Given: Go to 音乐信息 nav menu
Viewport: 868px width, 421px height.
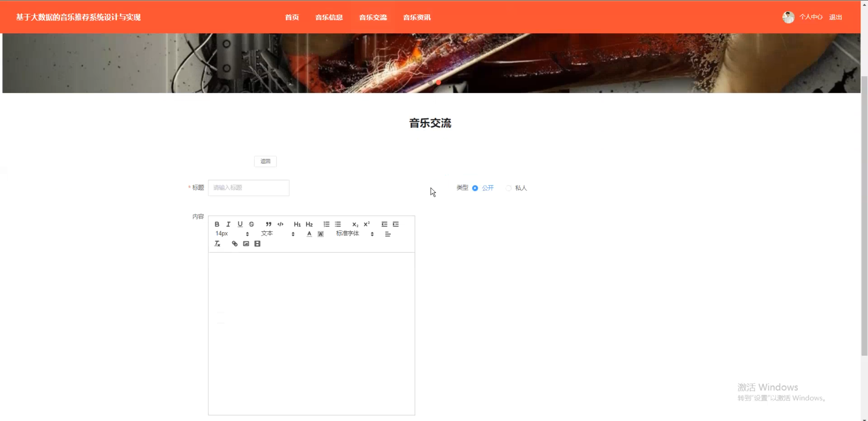Looking at the screenshot, I should [x=329, y=17].
